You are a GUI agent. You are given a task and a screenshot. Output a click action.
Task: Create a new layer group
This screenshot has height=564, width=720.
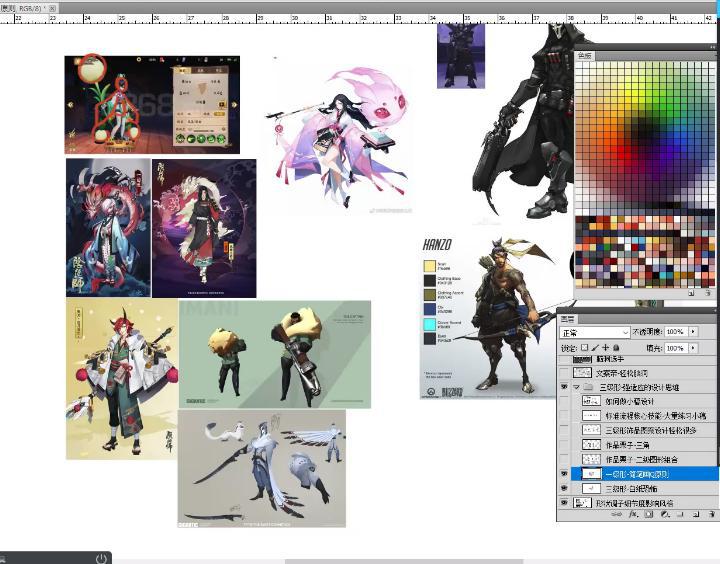point(680,515)
